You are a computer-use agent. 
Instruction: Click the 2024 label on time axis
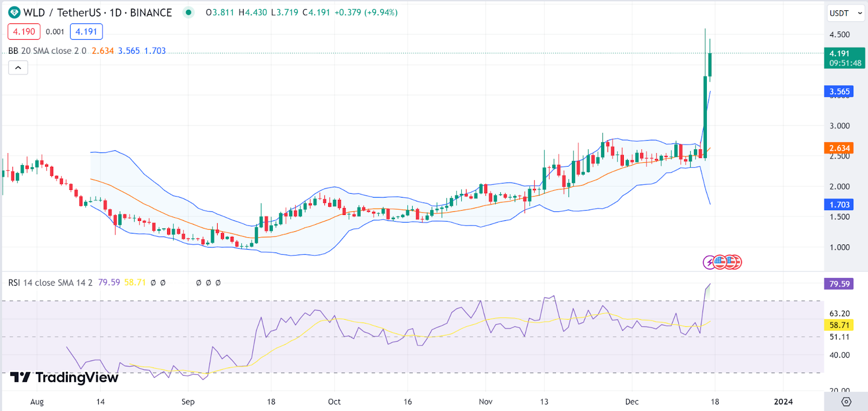[x=783, y=402]
